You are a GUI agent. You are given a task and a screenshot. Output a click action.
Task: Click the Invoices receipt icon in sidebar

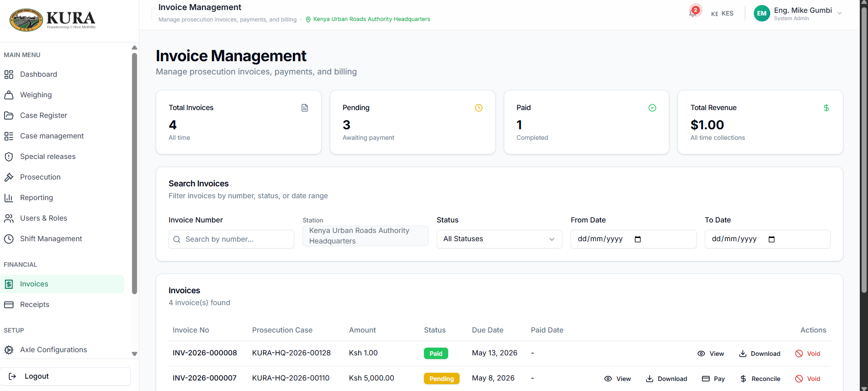(x=9, y=284)
